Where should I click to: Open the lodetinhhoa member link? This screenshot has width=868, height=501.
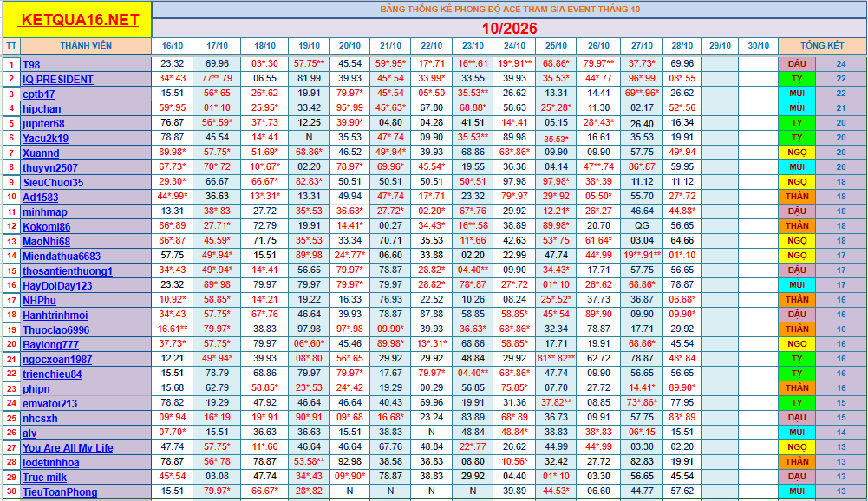point(50,463)
